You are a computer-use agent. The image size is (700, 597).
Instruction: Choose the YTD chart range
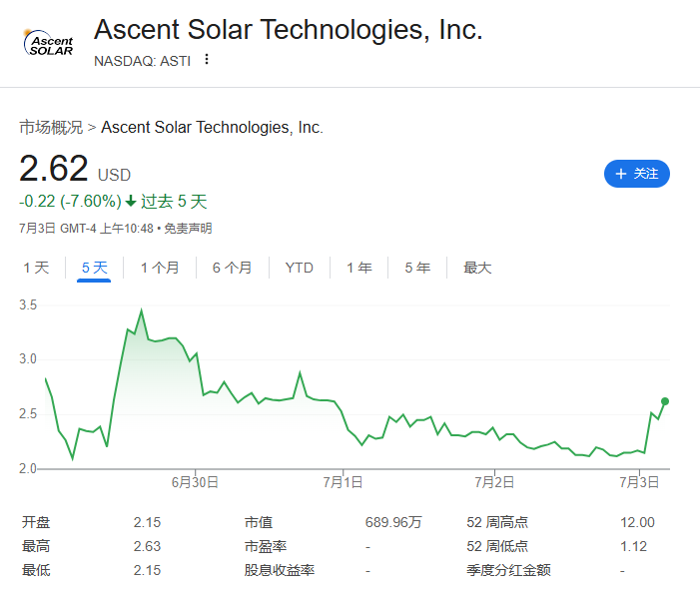(x=300, y=268)
